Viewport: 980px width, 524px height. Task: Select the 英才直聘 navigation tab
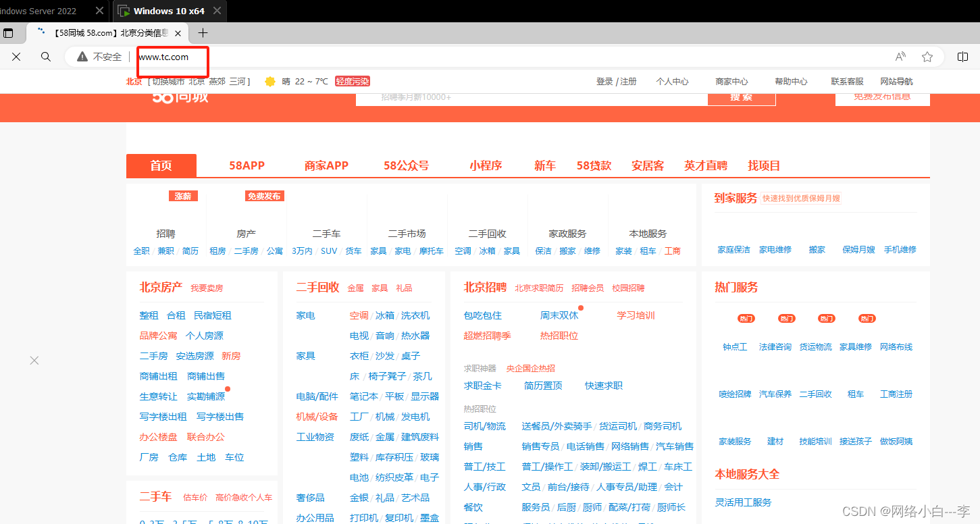(706, 165)
